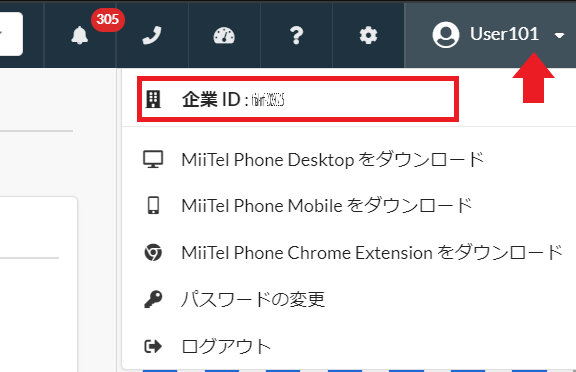Image resolution: width=576 pixels, height=372 pixels.
Task: Click the User101 username
Action: coord(504,34)
